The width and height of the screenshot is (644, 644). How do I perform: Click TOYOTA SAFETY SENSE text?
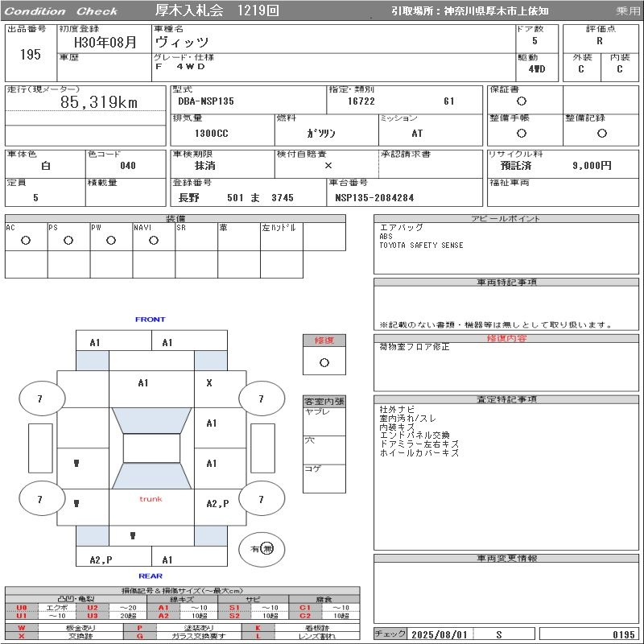(x=421, y=246)
